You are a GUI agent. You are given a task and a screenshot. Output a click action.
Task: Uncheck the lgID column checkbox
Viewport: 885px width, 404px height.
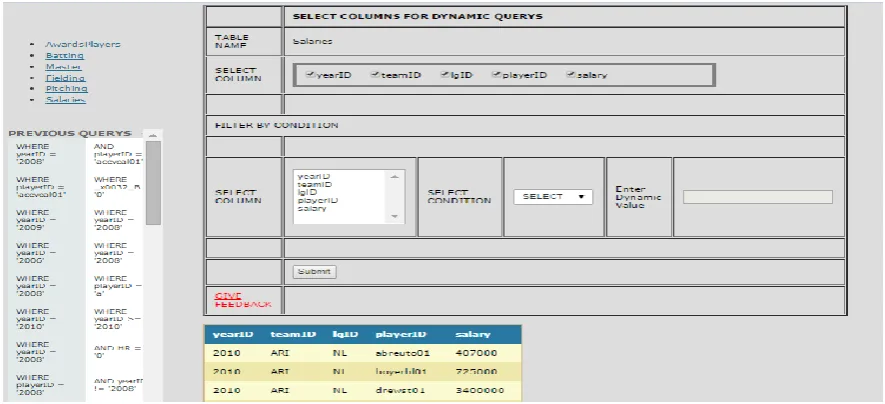(445, 74)
